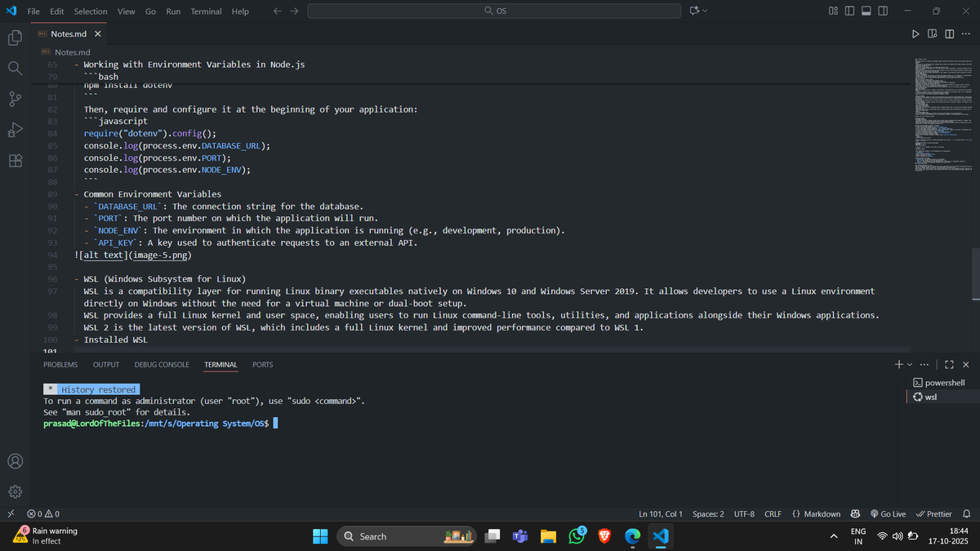Open the Search view in activity bar

tap(15, 69)
